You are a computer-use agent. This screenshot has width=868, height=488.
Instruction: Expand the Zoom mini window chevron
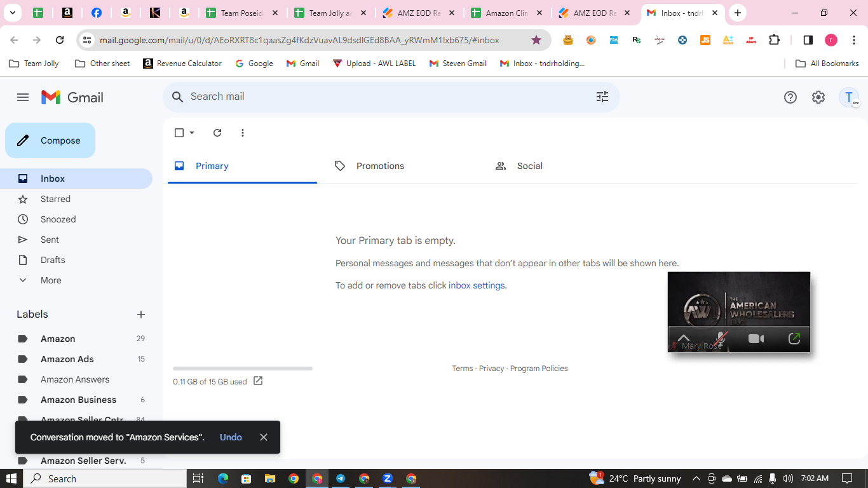(683, 338)
